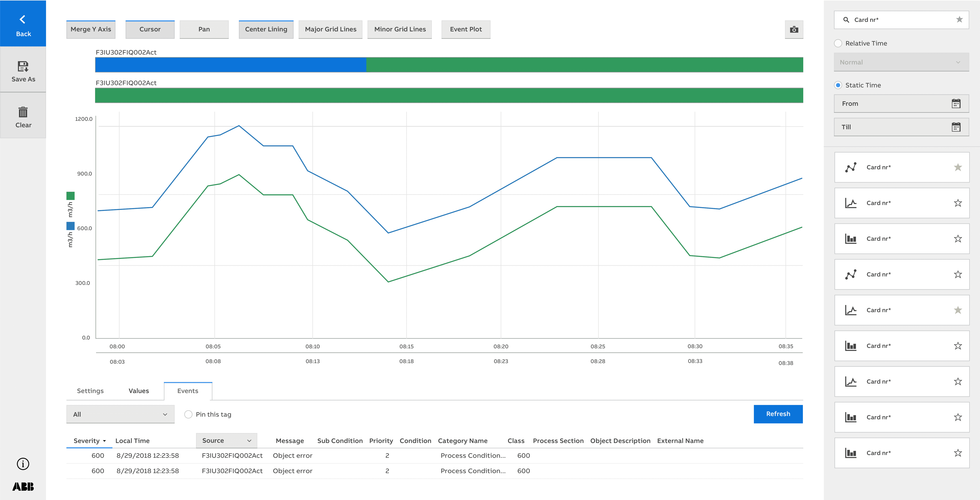Select the Relative Time radio button
980x500 pixels.
coord(838,43)
